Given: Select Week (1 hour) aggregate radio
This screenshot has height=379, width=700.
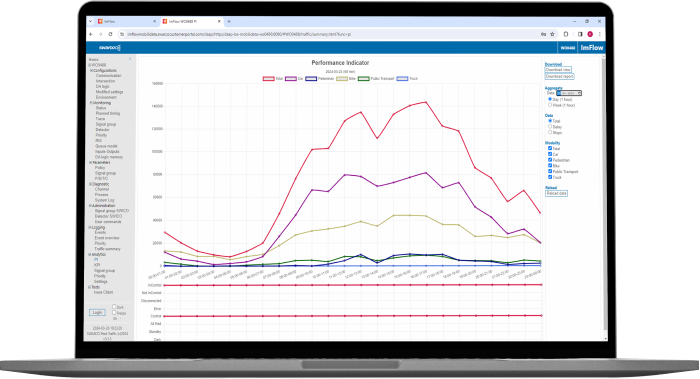Looking at the screenshot, I should tap(550, 105).
